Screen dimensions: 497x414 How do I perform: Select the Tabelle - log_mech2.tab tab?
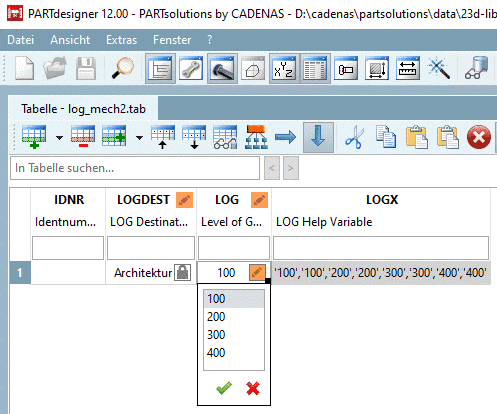point(83,109)
